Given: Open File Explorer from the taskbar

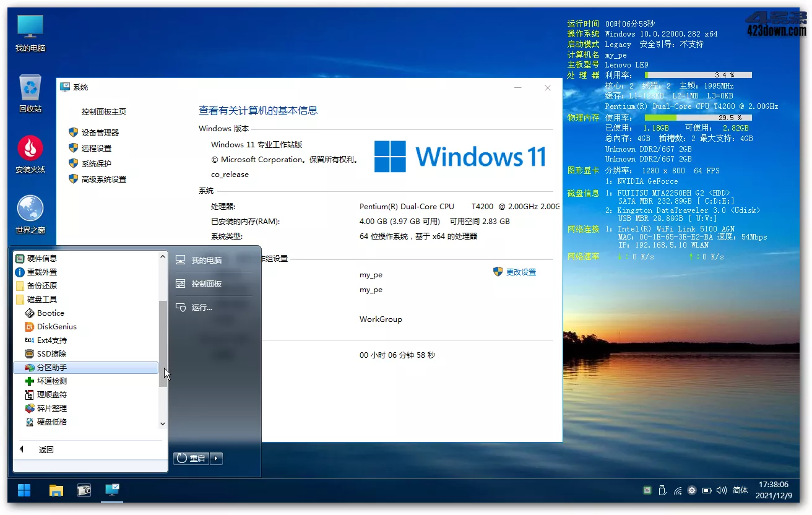Looking at the screenshot, I should click(x=56, y=491).
